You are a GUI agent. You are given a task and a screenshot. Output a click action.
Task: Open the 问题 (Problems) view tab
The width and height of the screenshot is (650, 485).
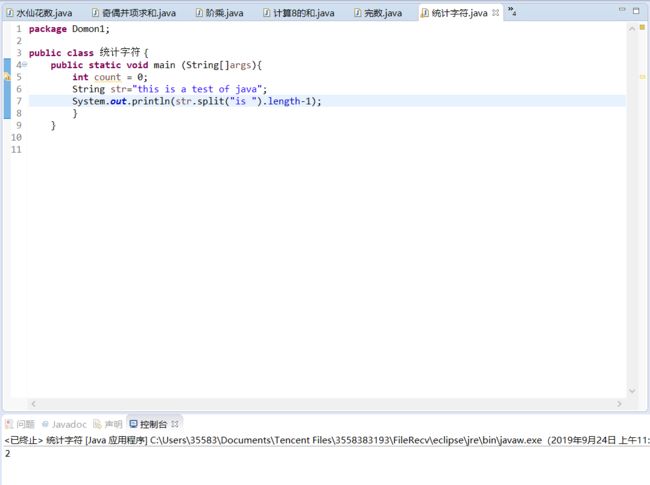tap(20, 424)
